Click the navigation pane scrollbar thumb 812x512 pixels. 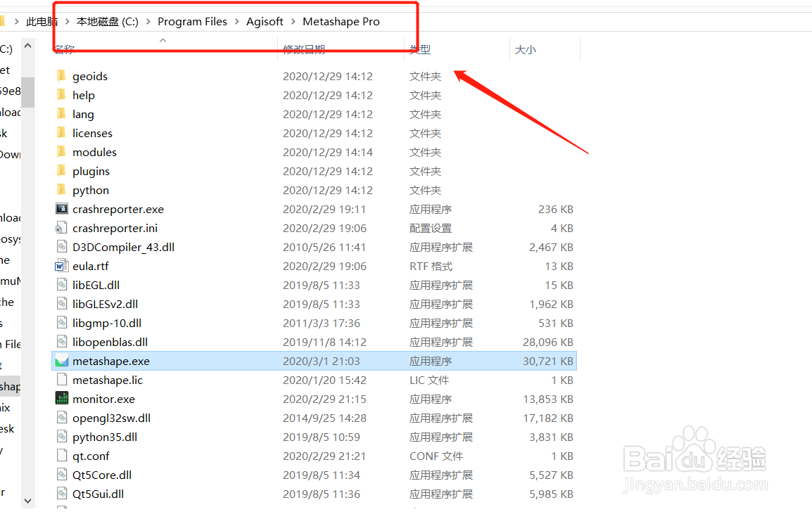(x=28, y=92)
